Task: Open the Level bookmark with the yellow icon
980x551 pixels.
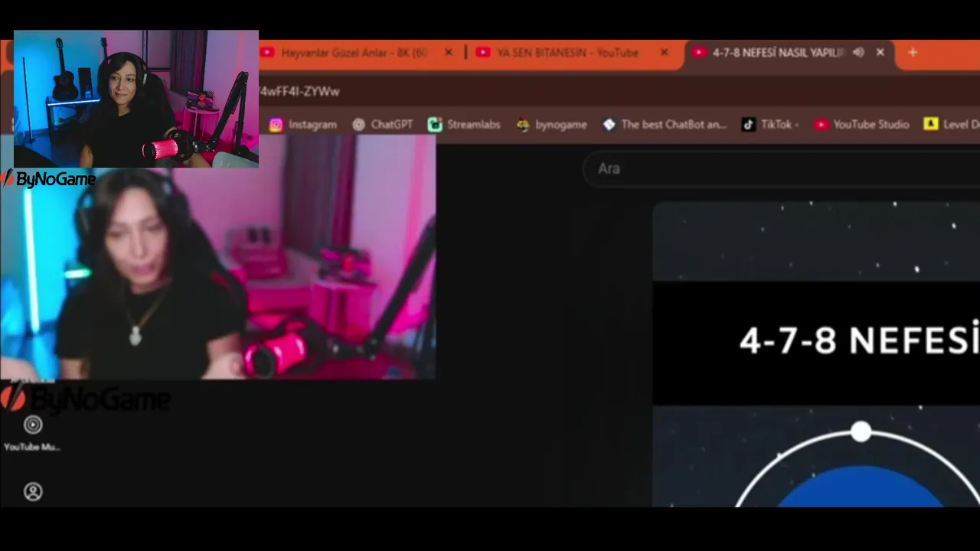Action: pos(952,125)
